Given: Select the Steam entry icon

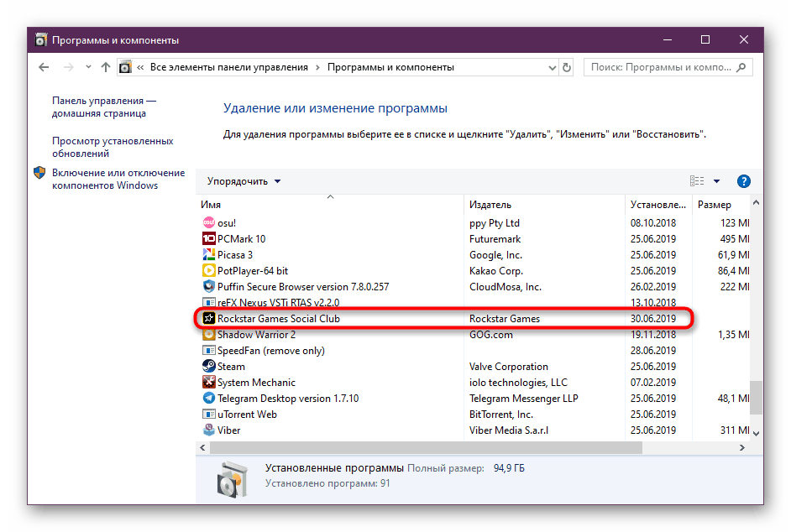Looking at the screenshot, I should click(209, 366).
